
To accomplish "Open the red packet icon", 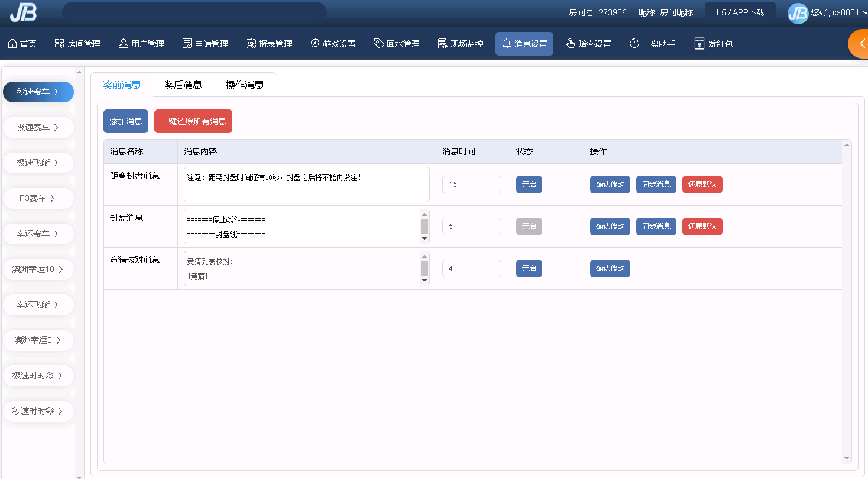I will pos(699,44).
